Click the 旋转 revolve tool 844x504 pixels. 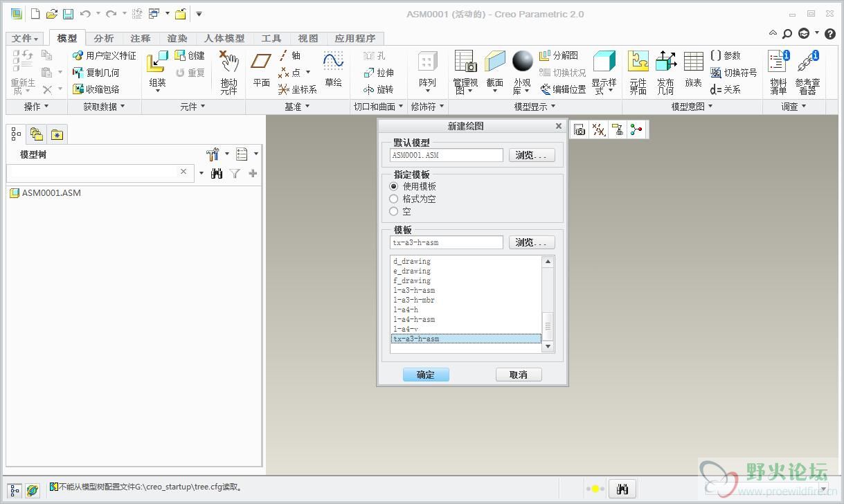pyautogui.click(x=379, y=89)
